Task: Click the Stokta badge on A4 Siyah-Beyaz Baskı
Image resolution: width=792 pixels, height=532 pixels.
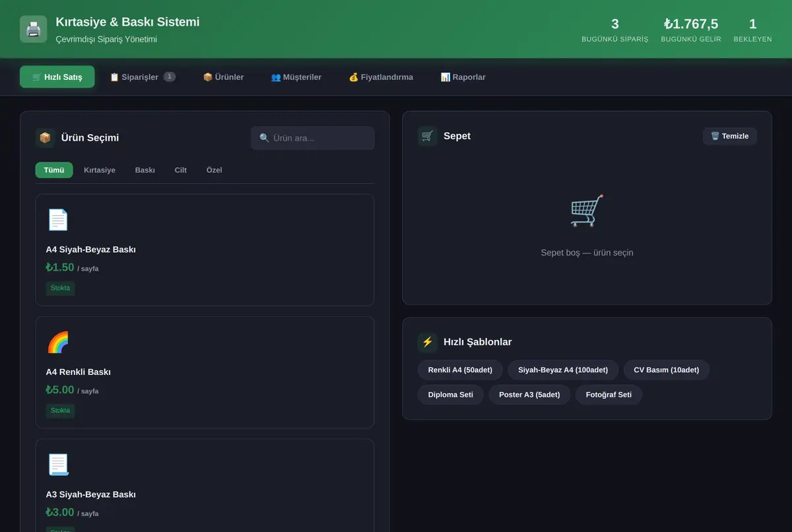Action: 61,288
